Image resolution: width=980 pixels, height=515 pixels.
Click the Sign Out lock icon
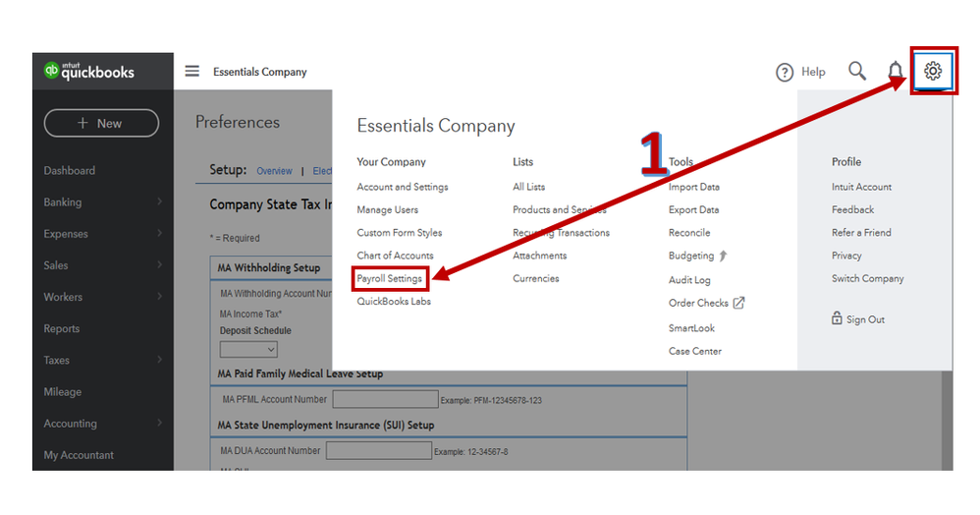pos(837,317)
